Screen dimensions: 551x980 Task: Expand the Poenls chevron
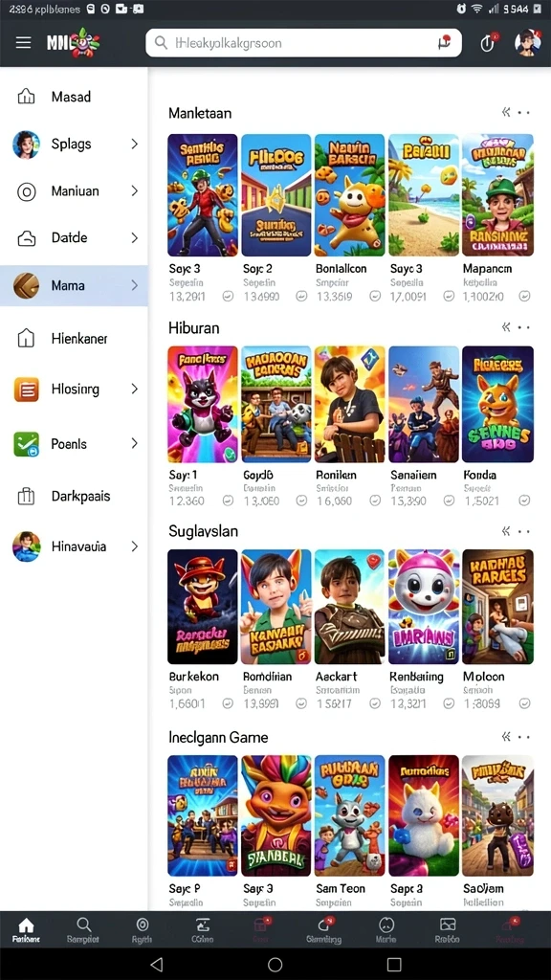[134, 444]
